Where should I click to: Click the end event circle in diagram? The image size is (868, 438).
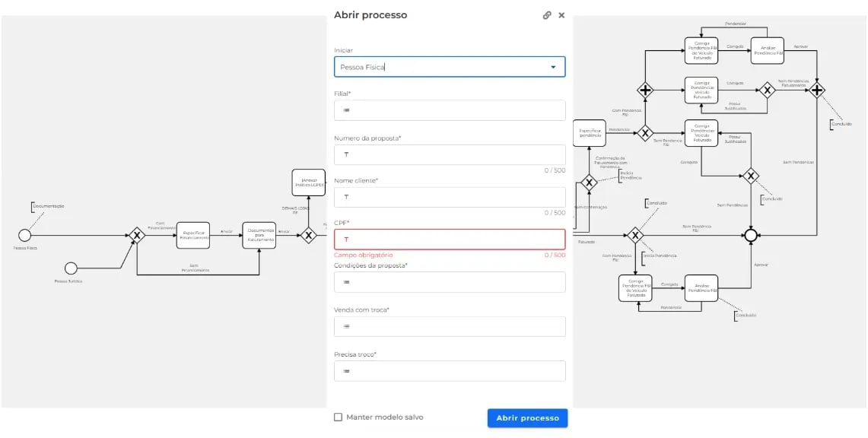pyautogui.click(x=751, y=236)
